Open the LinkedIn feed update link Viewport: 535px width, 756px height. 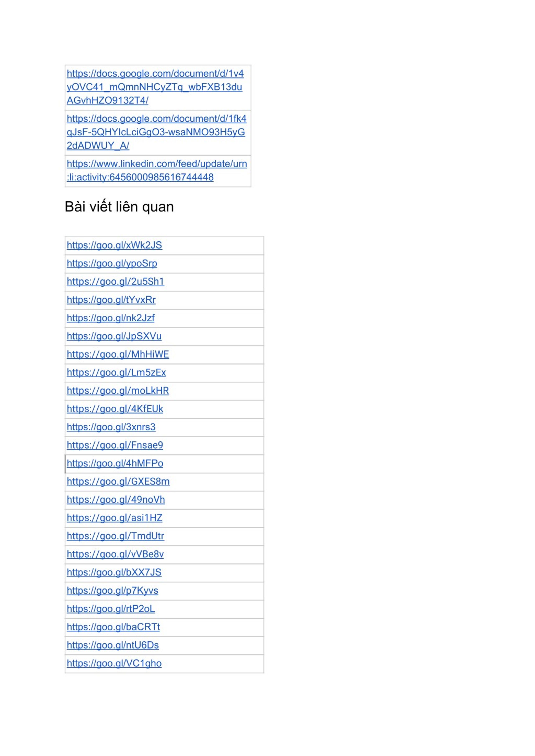tap(157, 170)
